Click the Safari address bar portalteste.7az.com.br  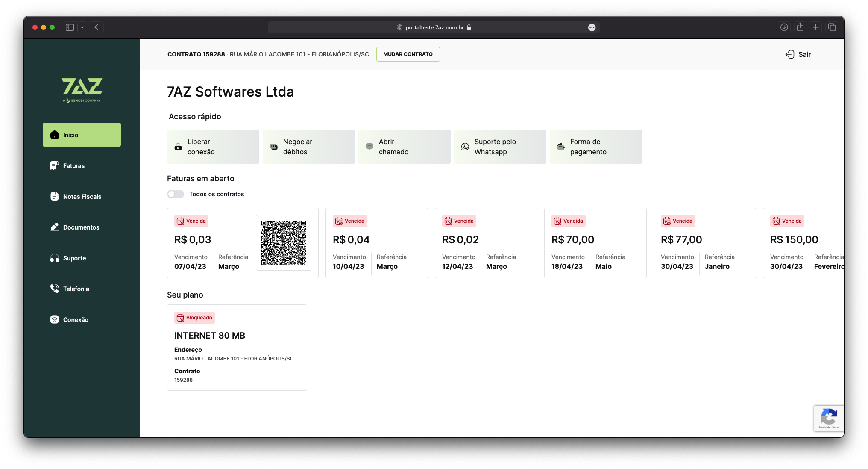point(434,27)
